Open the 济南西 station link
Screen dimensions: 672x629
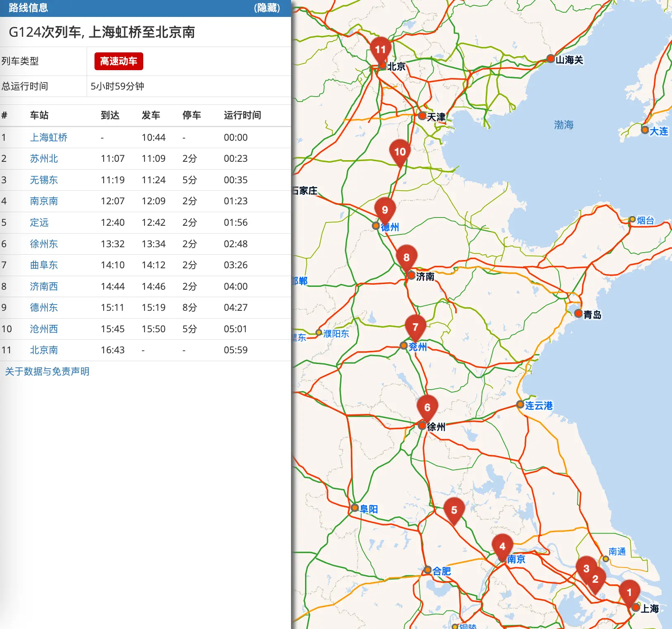[x=44, y=286]
